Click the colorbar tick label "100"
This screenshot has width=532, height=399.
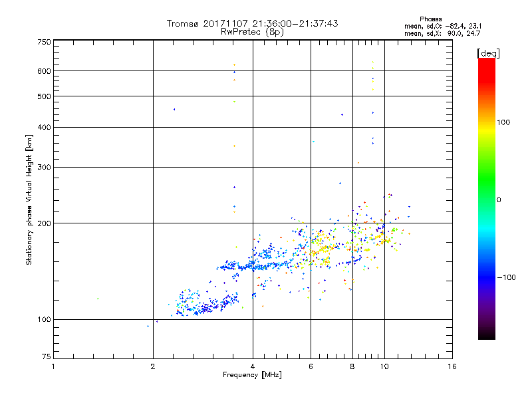tap(503, 122)
